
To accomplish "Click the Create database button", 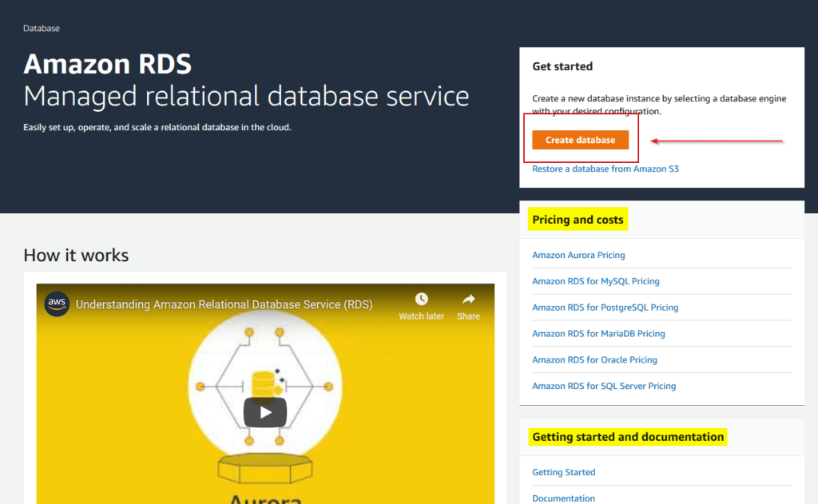I will 580,140.
